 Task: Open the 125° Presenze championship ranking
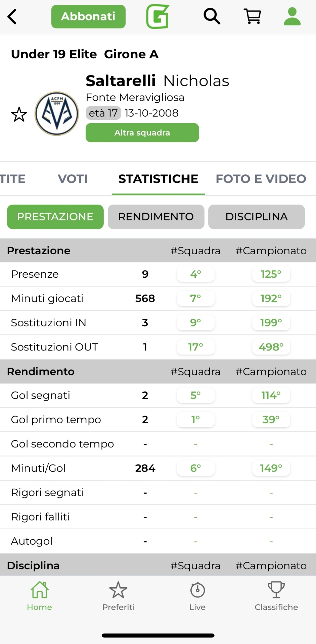tap(271, 274)
